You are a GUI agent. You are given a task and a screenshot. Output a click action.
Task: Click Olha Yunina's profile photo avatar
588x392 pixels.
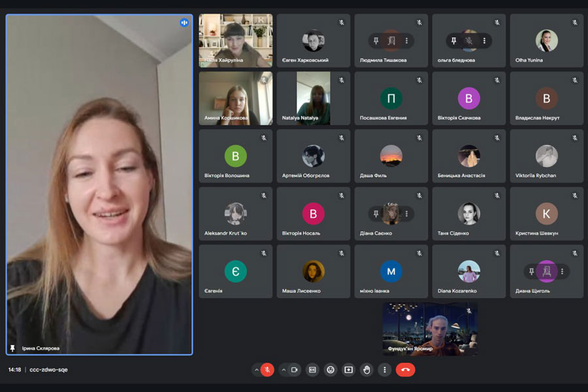click(x=546, y=41)
